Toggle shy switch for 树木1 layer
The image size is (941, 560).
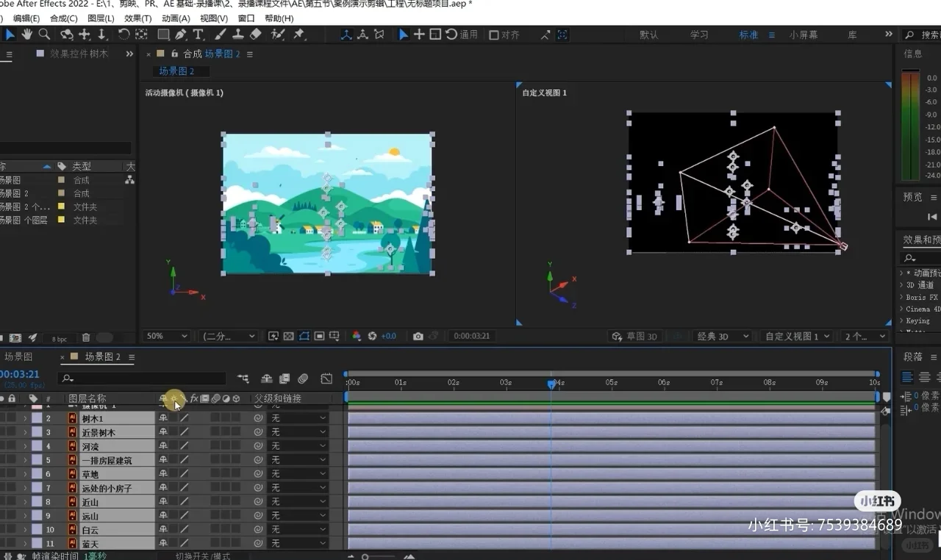click(163, 418)
